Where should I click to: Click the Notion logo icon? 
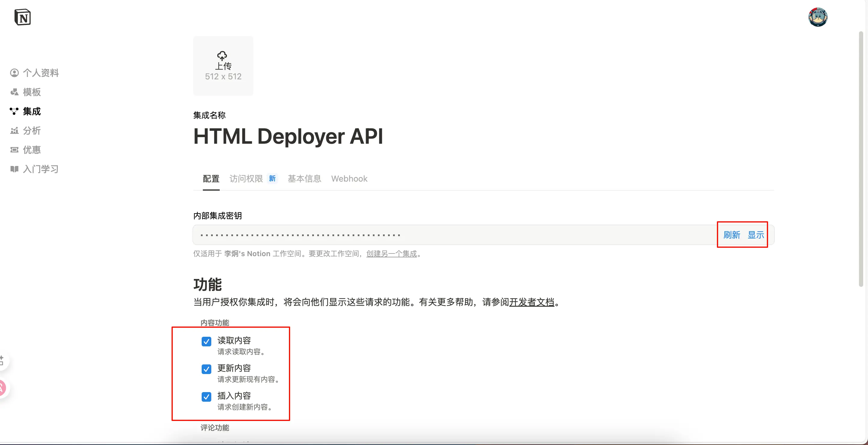pos(23,17)
